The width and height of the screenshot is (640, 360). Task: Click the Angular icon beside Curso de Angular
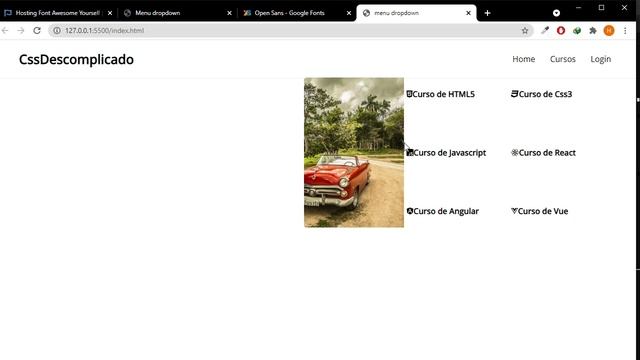410,211
